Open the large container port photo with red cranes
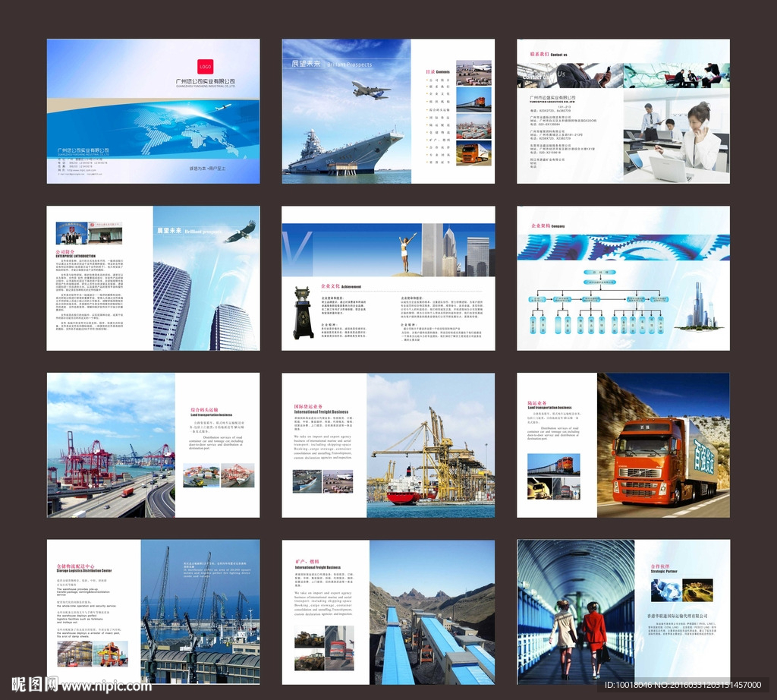Image resolution: width=777 pixels, height=700 pixels. click(x=111, y=445)
